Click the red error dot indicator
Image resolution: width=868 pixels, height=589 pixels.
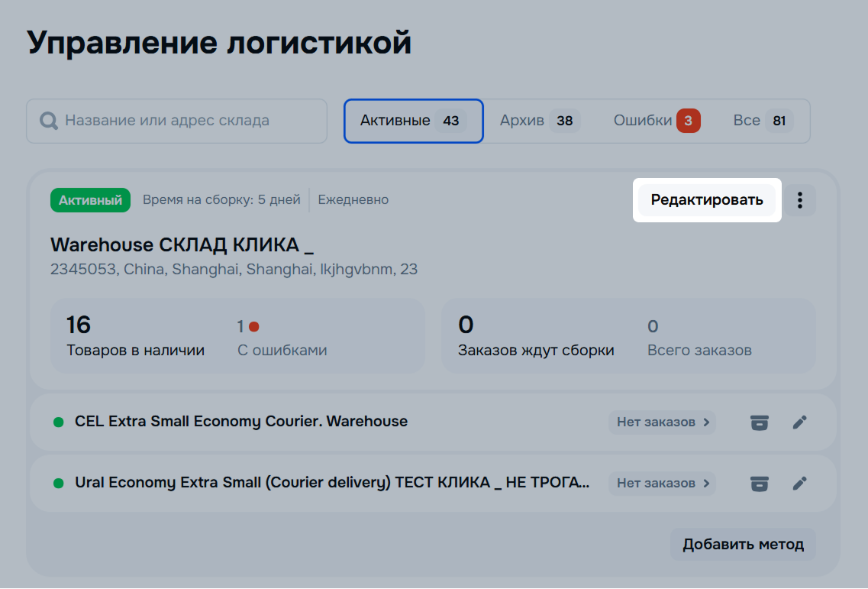(254, 327)
